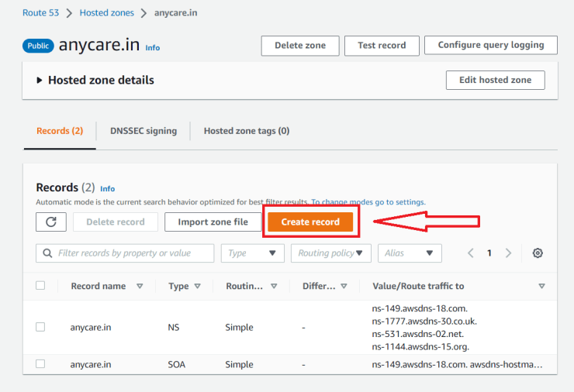
Task: Click the Delete zone button
Action: pyautogui.click(x=300, y=46)
